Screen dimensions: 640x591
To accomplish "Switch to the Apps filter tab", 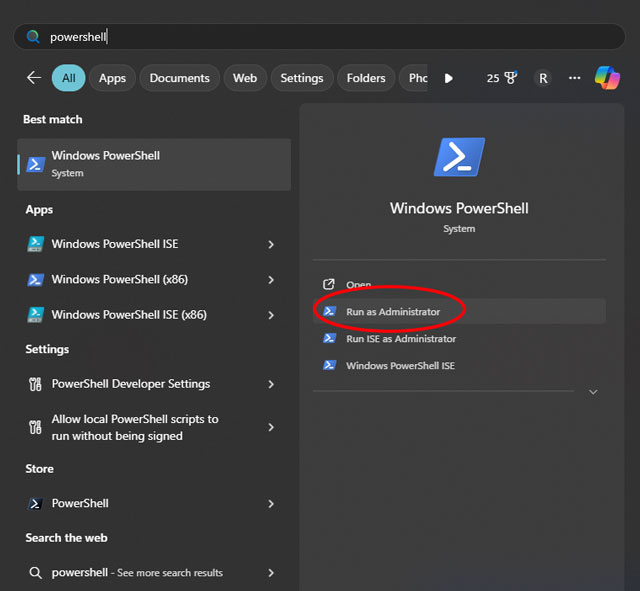I will pos(112,78).
